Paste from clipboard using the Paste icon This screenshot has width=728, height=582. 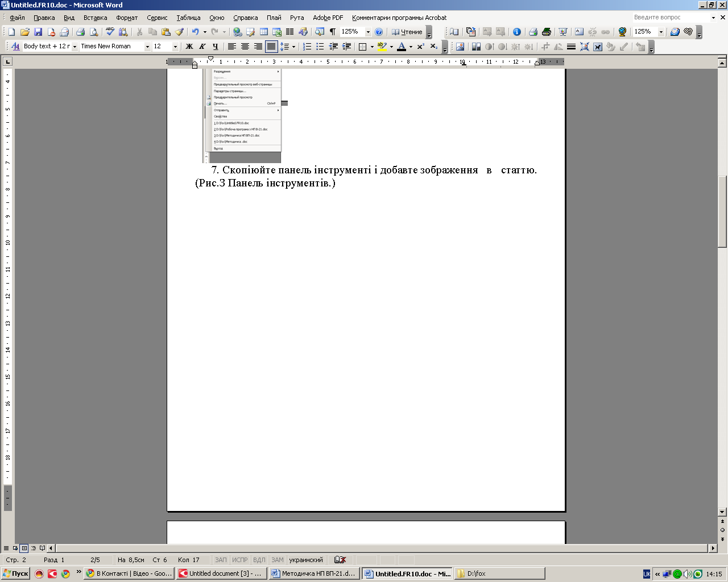point(166,32)
